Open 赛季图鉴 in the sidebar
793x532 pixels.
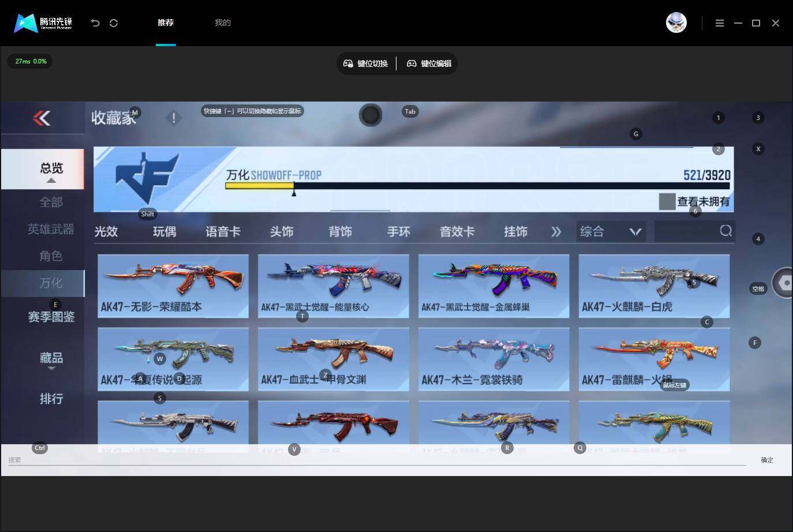(51, 317)
